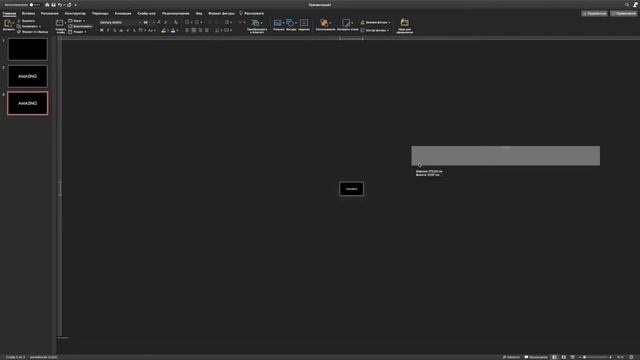Switch to Normal view in status bar
This screenshot has height=360, width=640.
pyautogui.click(x=554, y=357)
